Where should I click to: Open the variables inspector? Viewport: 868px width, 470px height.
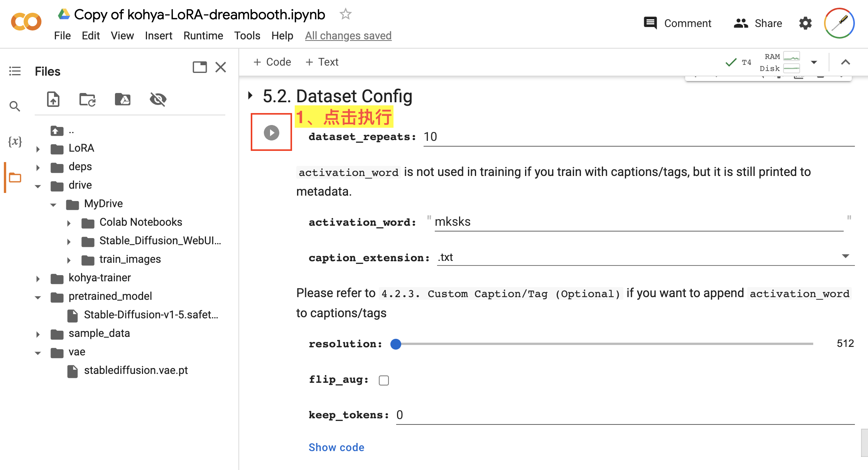point(15,142)
